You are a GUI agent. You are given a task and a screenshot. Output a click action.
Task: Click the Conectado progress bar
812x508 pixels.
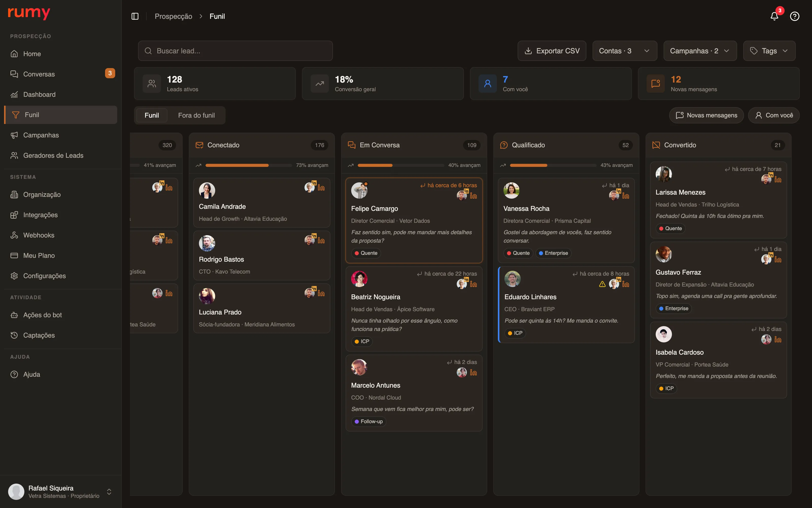tap(249, 165)
